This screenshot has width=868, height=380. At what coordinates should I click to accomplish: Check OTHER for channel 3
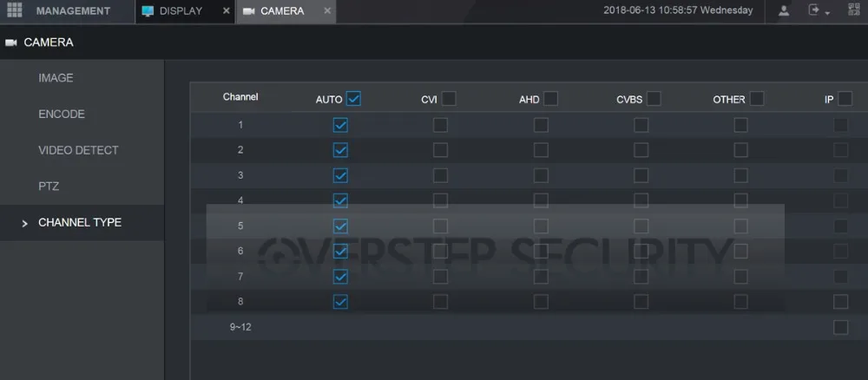[x=740, y=175]
